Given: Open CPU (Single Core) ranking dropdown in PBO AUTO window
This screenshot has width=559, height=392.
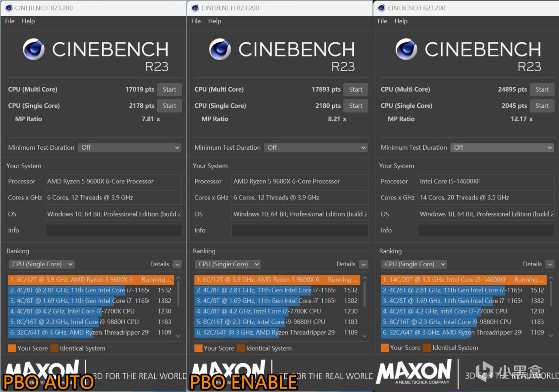Looking at the screenshot, I should pyautogui.click(x=41, y=264).
